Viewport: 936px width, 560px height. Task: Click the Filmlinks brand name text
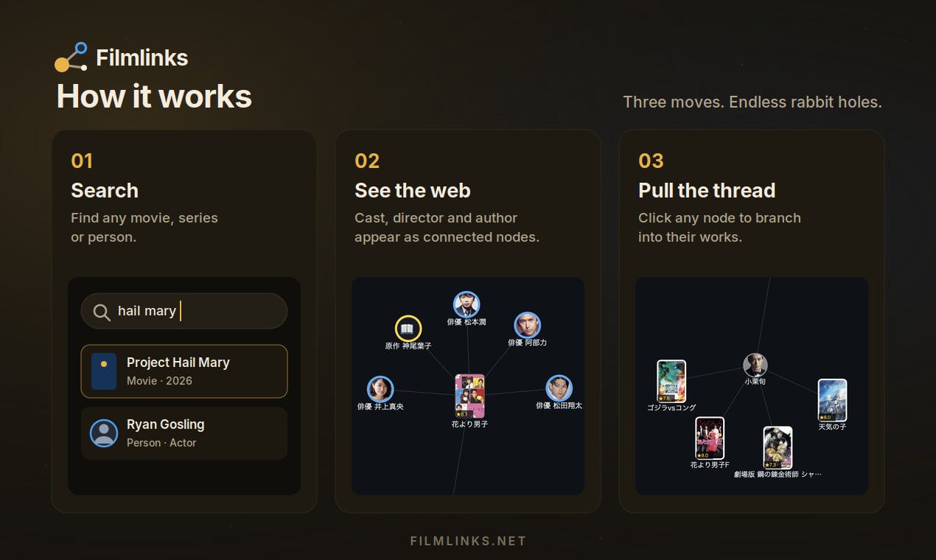(142, 57)
